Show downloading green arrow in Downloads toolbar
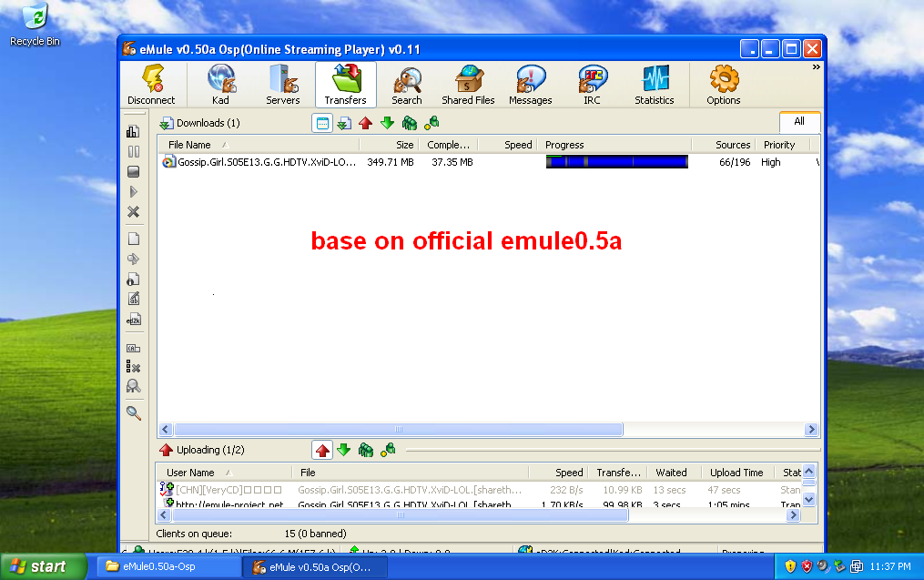Image resolution: width=924 pixels, height=580 pixels. pos(387,123)
